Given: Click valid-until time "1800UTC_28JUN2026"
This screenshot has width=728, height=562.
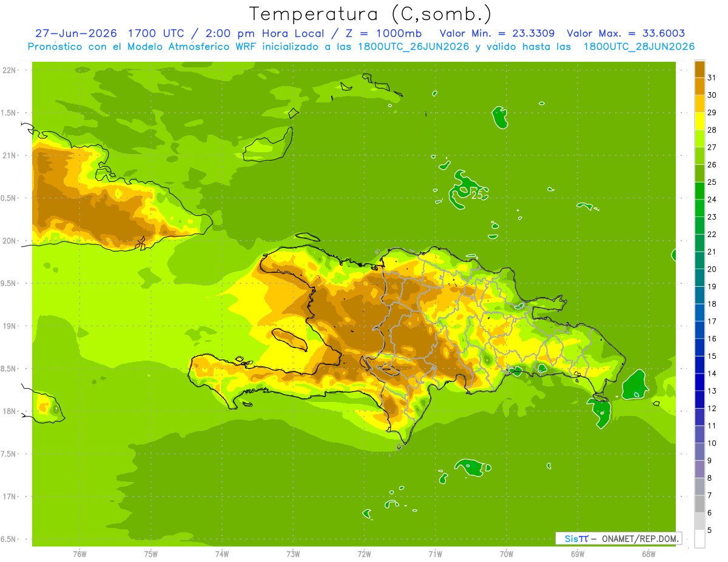Looking at the screenshot, I should click(x=639, y=47).
